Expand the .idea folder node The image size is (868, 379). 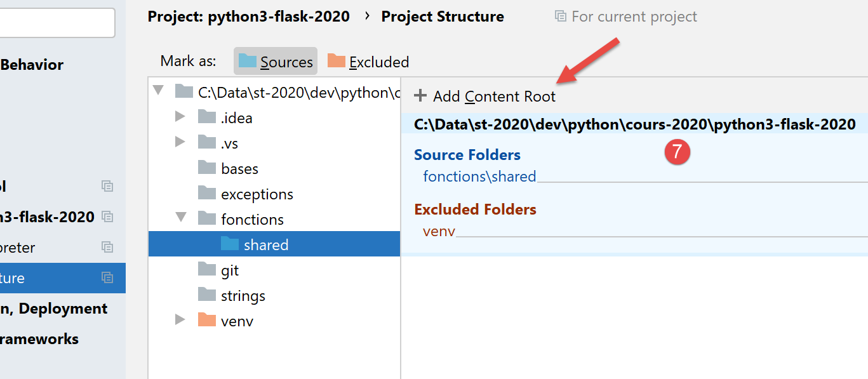pyautogui.click(x=180, y=117)
